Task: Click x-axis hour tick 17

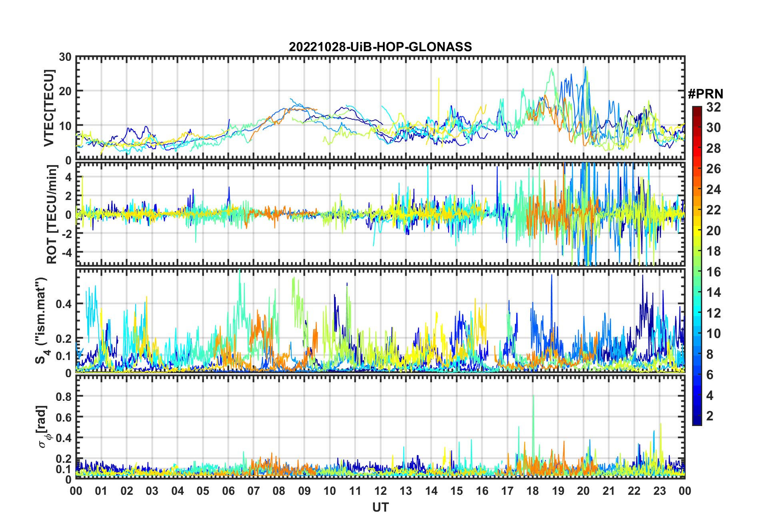Action: tap(507, 491)
